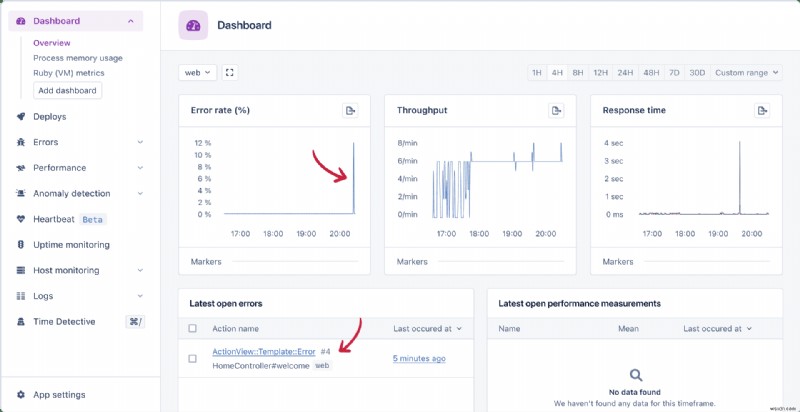
Task: Expand the Logs section chevron
Action: coord(140,296)
